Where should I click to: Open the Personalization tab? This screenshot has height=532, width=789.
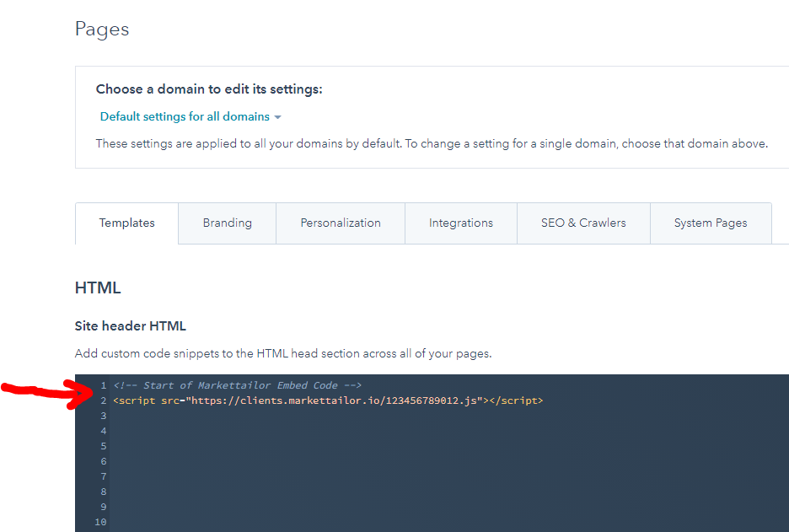340,223
